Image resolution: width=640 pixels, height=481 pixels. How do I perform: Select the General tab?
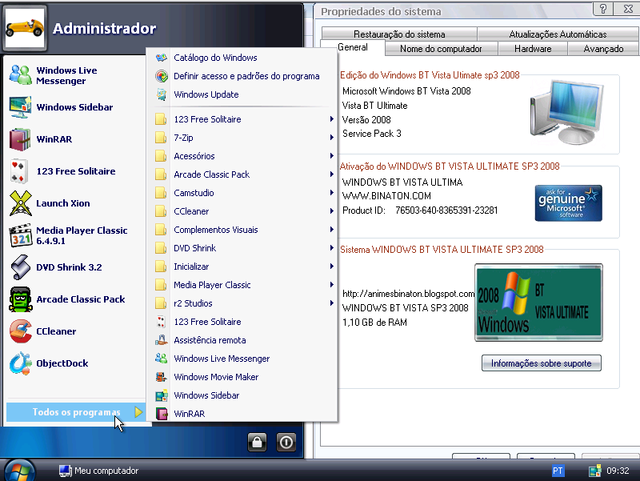(353, 47)
